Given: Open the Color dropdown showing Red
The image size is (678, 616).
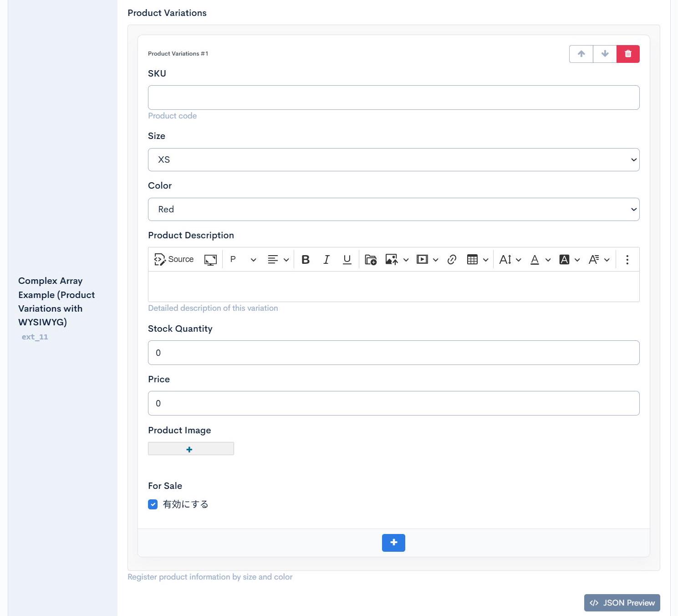Looking at the screenshot, I should pos(393,210).
